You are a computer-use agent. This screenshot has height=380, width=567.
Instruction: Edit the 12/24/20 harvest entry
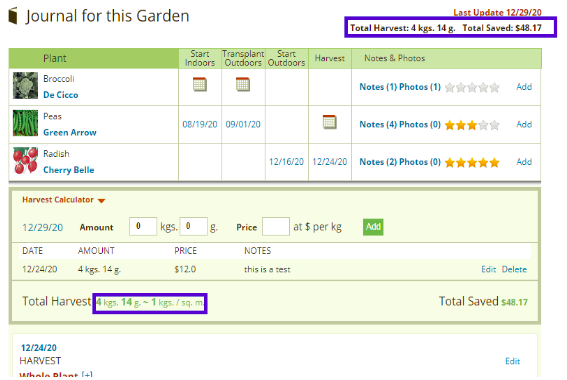click(489, 269)
